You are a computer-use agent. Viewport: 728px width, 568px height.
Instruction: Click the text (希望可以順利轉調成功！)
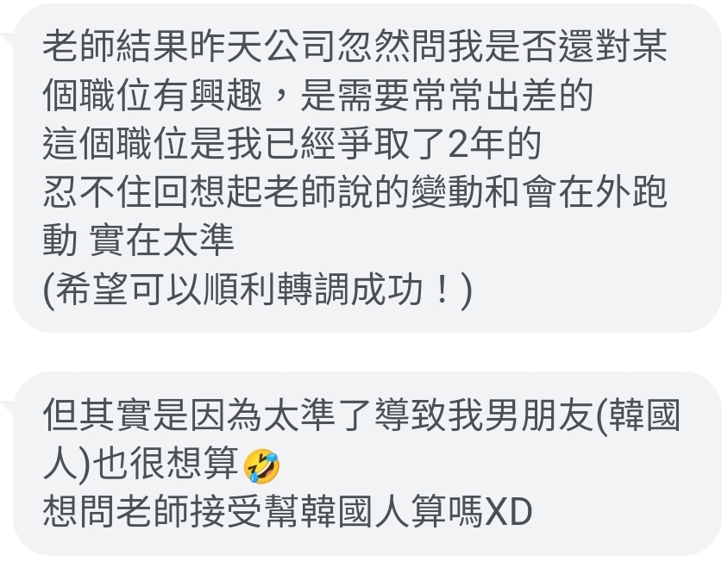(x=258, y=290)
